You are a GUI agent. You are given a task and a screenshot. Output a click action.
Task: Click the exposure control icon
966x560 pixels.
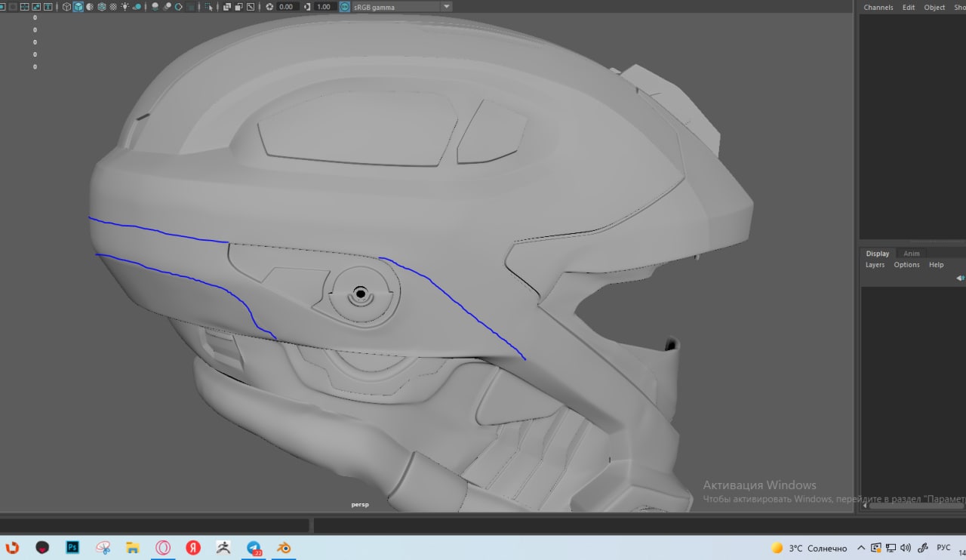point(269,7)
